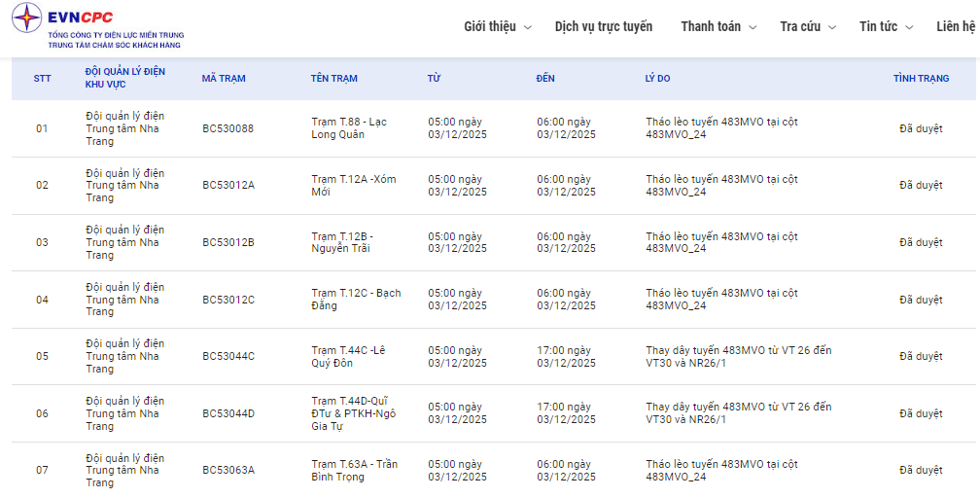Click the LÝ DO column header
The width and height of the screenshot is (980, 498).
657,78
